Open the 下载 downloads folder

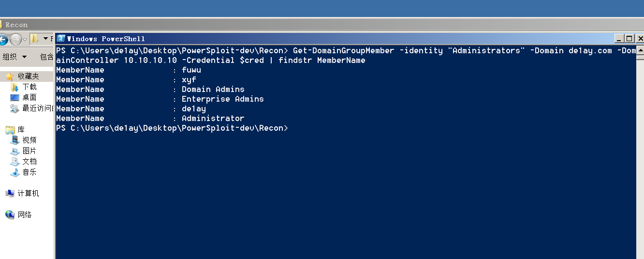(x=29, y=87)
